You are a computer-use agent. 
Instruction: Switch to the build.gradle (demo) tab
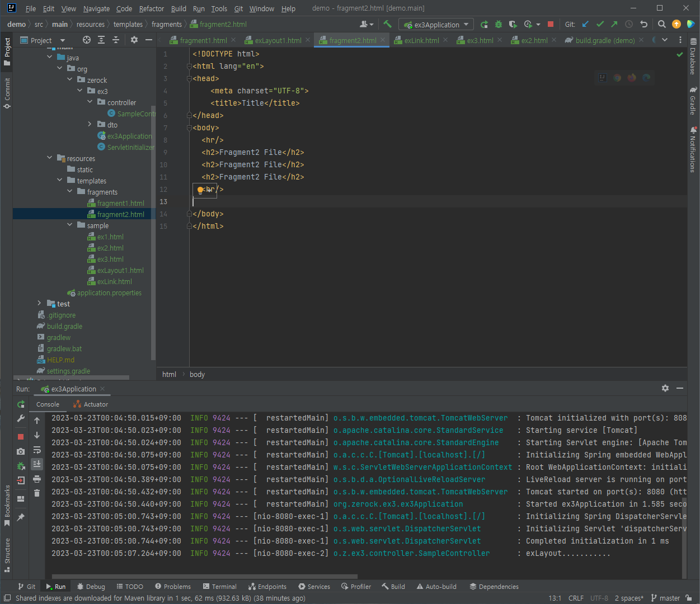coord(605,40)
